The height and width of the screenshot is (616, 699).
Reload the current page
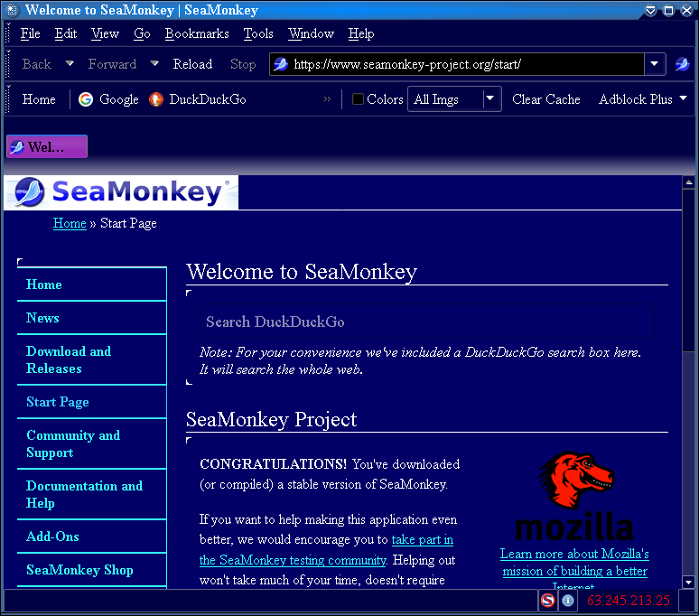[192, 64]
